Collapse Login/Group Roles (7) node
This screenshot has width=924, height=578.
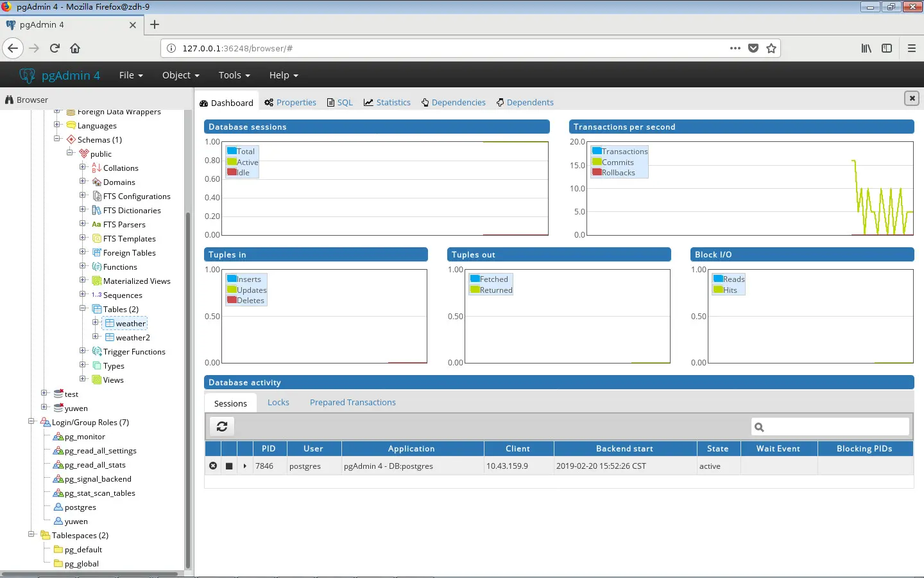pos(31,421)
